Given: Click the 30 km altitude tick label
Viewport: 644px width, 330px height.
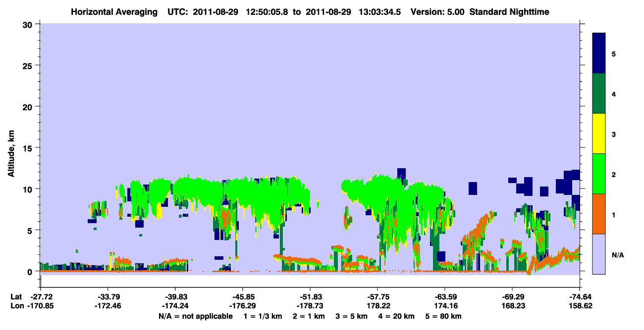Looking at the screenshot, I should click(29, 24).
